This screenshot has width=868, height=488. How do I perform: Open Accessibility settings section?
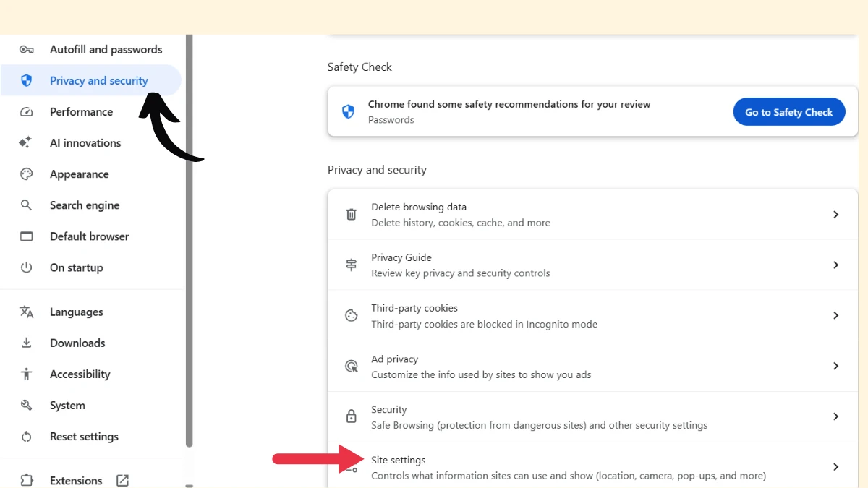click(x=90, y=374)
